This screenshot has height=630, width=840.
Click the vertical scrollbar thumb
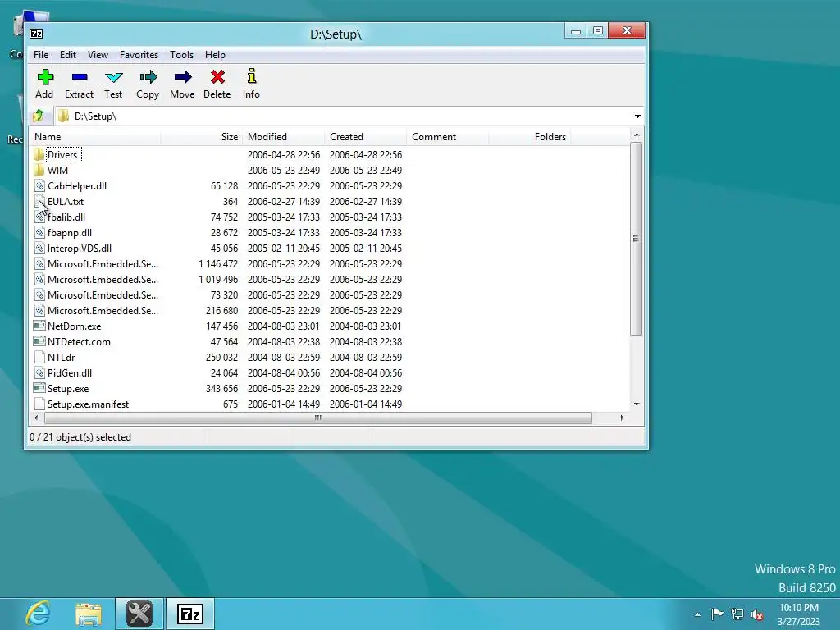636,239
